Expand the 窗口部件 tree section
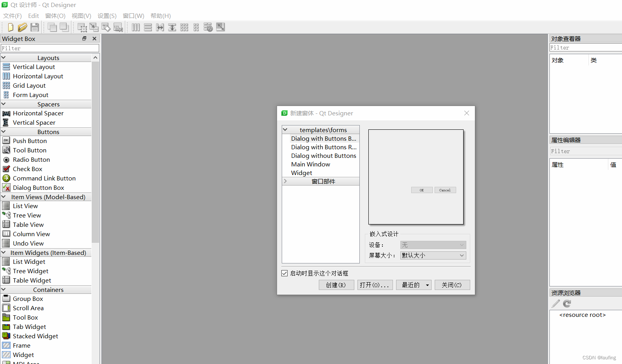 [x=285, y=181]
